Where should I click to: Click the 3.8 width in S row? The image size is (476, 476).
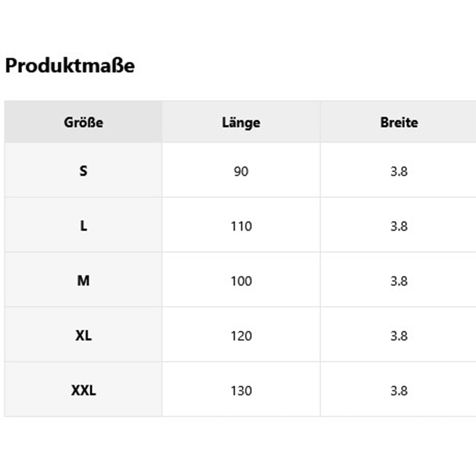(399, 171)
